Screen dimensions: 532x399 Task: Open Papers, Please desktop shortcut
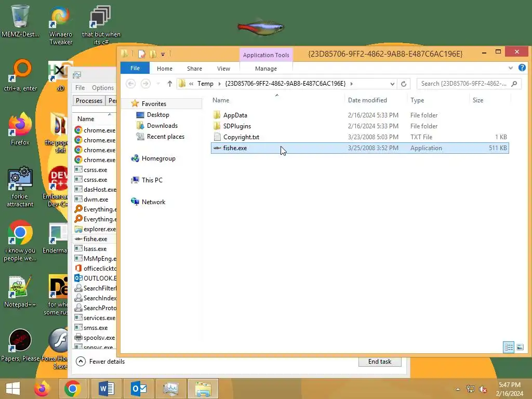(x=20, y=345)
